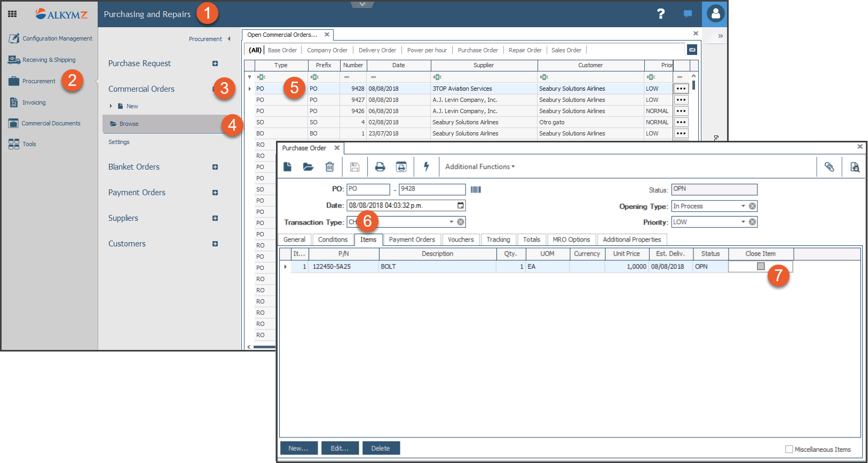Click Save disk icon in Purchase Order toolbar

click(x=354, y=167)
